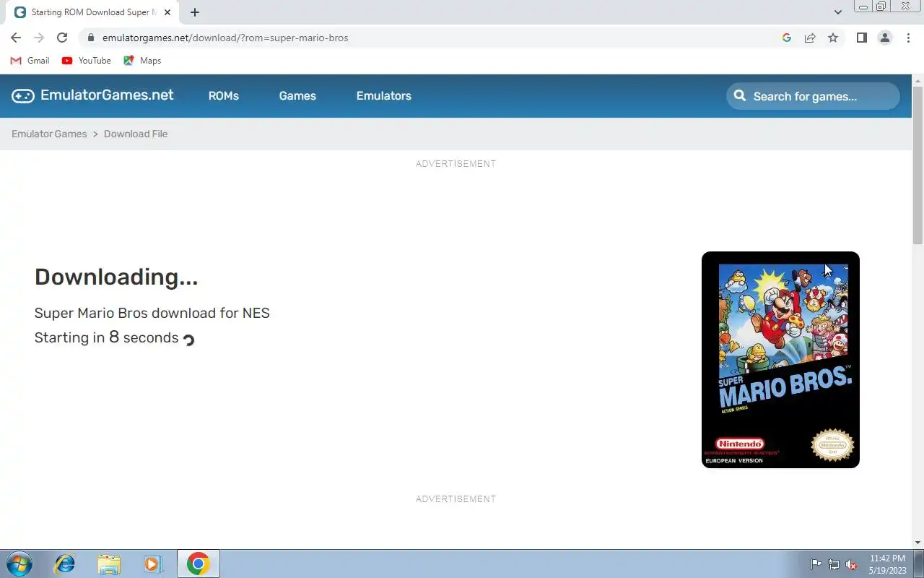This screenshot has width=924, height=578.
Task: Click the scrollbar up arrow
Action: click(918, 79)
